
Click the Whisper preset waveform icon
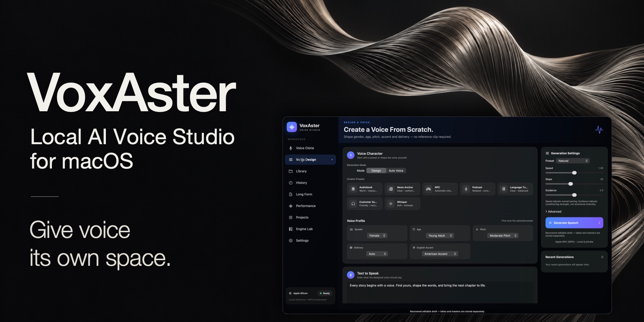pyautogui.click(x=391, y=204)
